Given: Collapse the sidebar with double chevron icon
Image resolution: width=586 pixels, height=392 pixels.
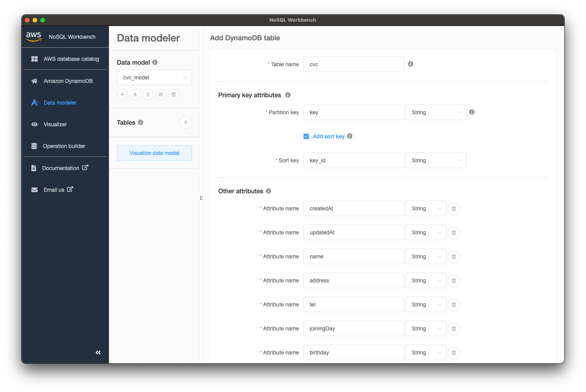Looking at the screenshot, I should click(x=98, y=352).
